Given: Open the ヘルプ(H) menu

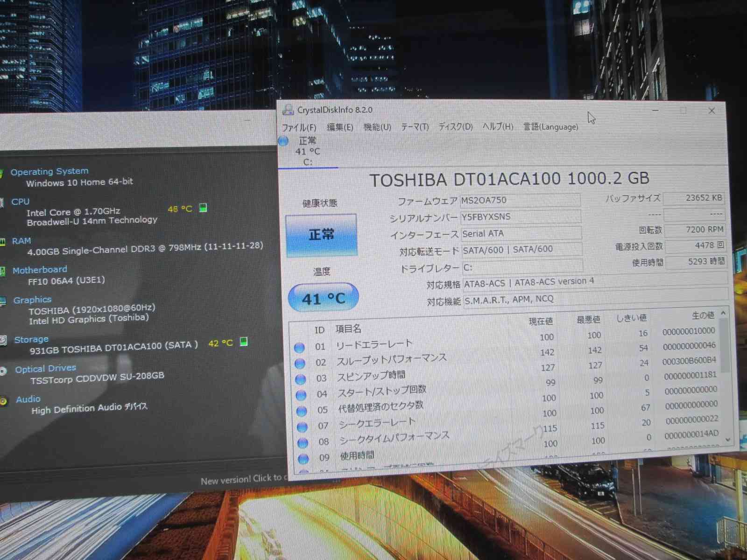Looking at the screenshot, I should click(x=498, y=127).
